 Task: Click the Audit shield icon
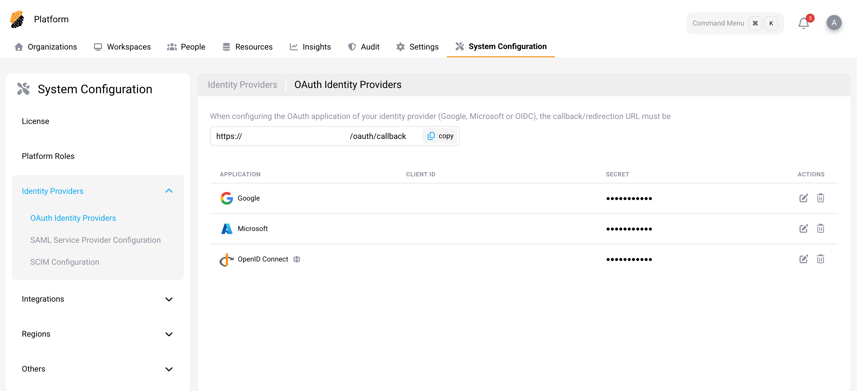[x=352, y=47]
